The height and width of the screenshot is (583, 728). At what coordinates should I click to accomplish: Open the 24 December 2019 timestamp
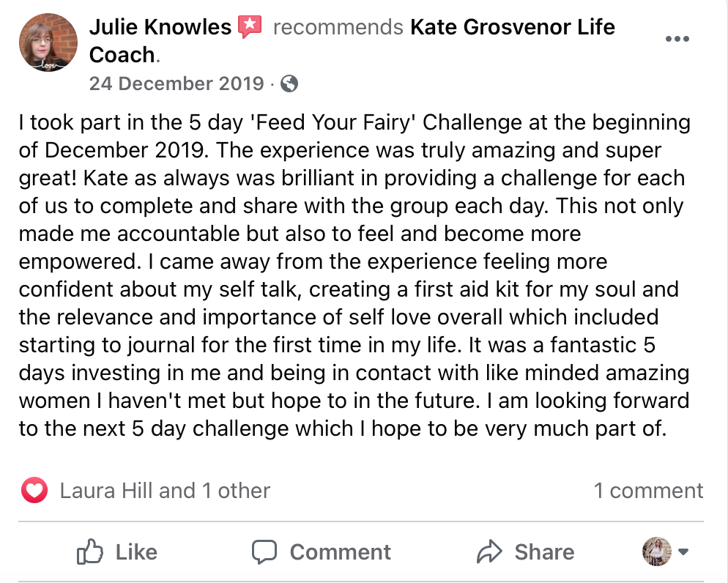(x=176, y=83)
